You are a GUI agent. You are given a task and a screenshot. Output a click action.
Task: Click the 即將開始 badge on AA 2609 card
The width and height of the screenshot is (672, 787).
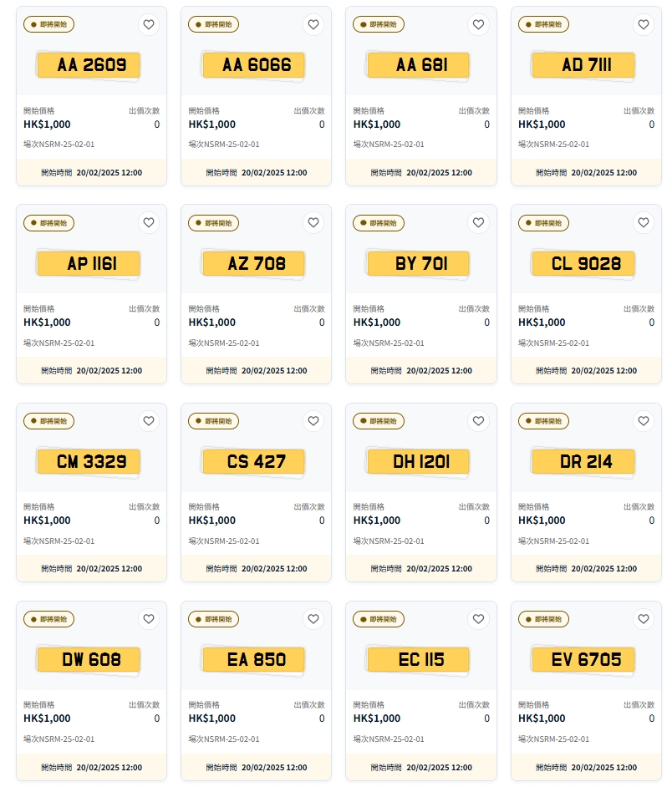[49, 25]
